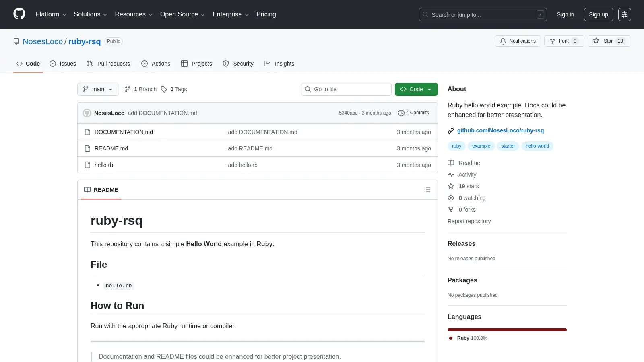
Task: Click the magnifier icon in search bar
Action: click(x=425, y=14)
